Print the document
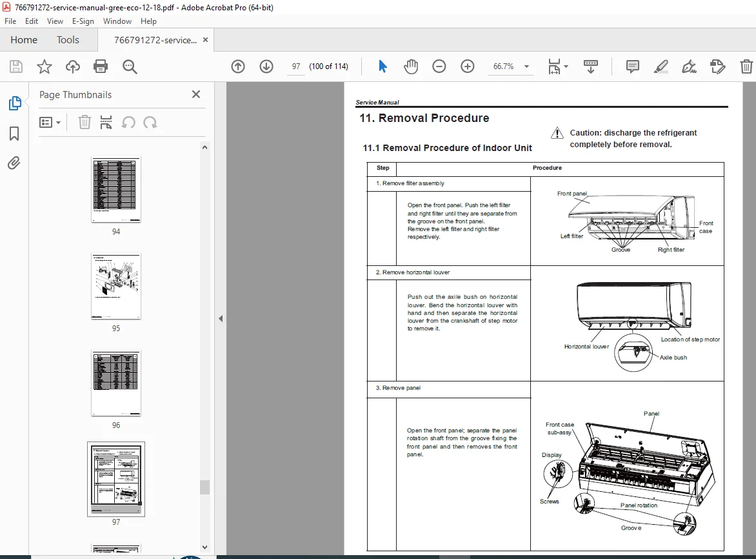Viewport: 756px width, 559px height. pos(100,66)
